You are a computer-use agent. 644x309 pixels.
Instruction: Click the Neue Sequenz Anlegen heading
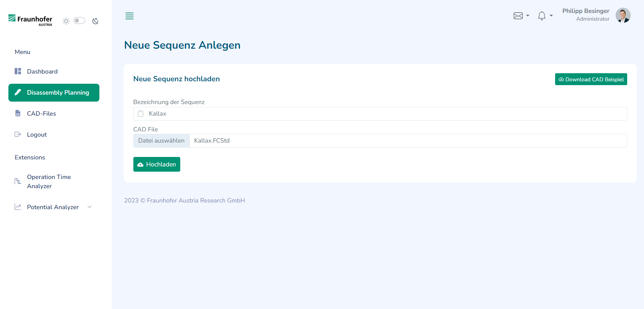click(182, 45)
